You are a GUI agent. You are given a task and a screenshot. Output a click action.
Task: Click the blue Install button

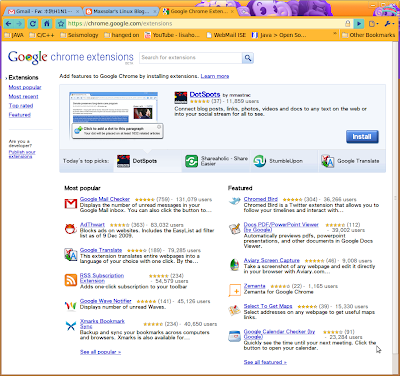tap(362, 137)
